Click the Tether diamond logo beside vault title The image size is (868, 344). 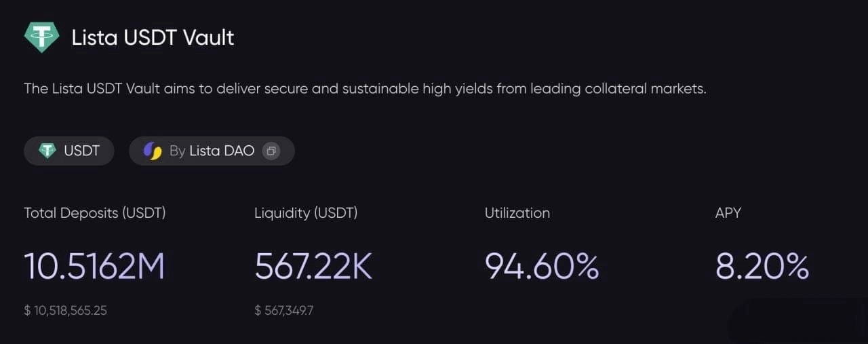[x=42, y=37]
